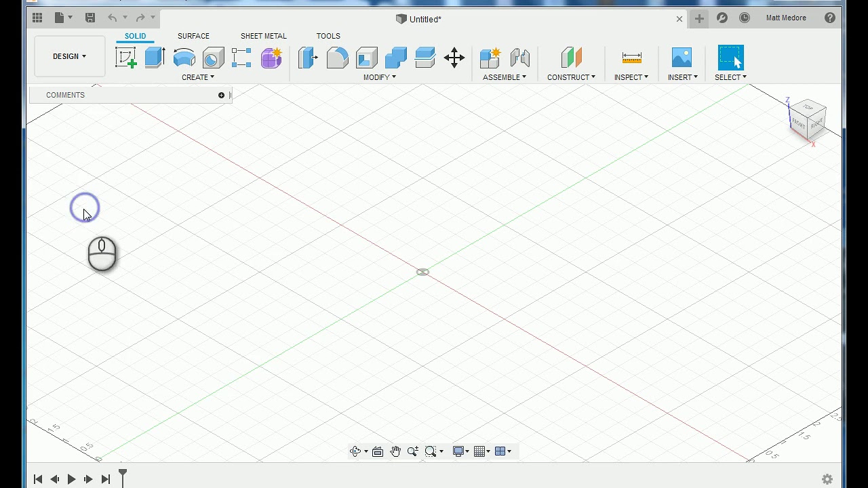Image resolution: width=868 pixels, height=488 pixels.
Task: Select the Shell tool
Action: [366, 58]
